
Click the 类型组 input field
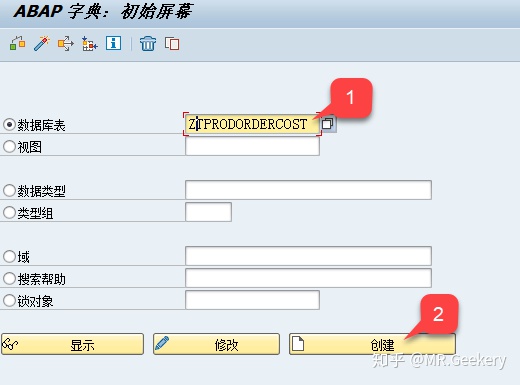click(208, 212)
